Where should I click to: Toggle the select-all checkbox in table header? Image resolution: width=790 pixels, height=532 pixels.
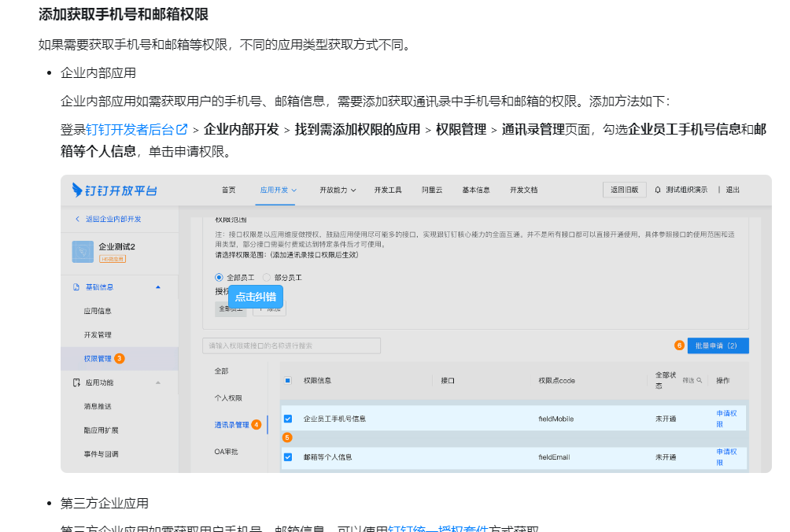[288, 380]
